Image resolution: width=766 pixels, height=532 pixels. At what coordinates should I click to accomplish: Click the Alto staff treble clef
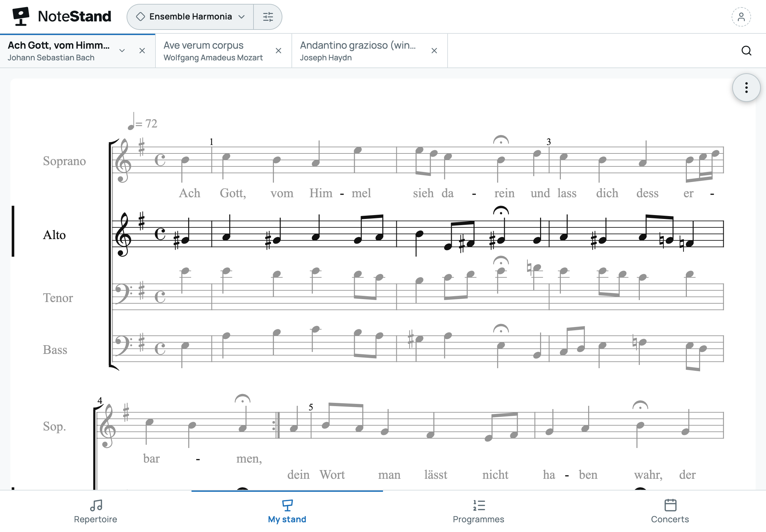tap(123, 234)
